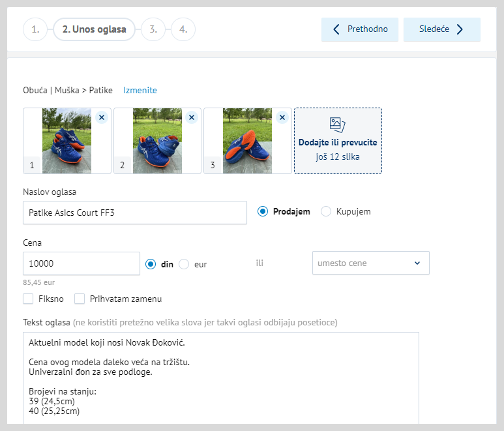Remove the third shoe photo
504x431 pixels.
[x=282, y=117]
